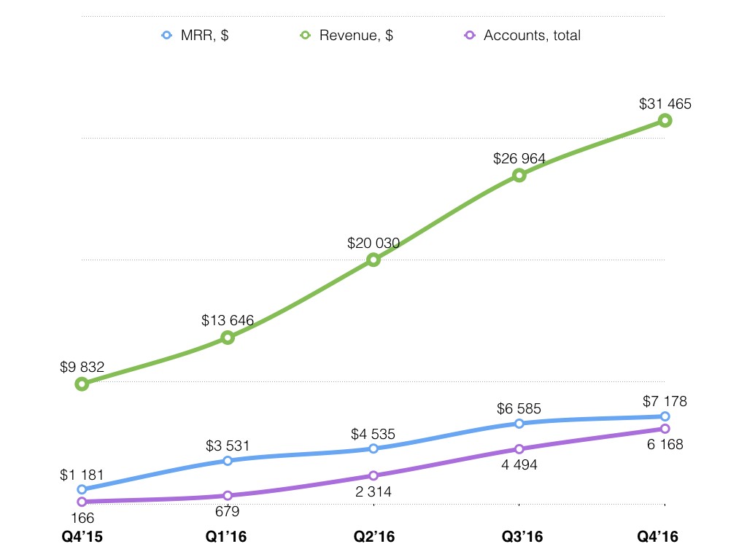
Task: Select the MRR point labeled $3 531
Action: tap(228, 461)
